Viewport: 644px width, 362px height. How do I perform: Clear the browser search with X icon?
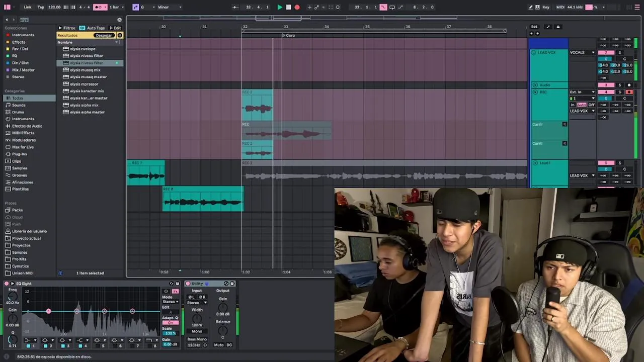coord(119,20)
